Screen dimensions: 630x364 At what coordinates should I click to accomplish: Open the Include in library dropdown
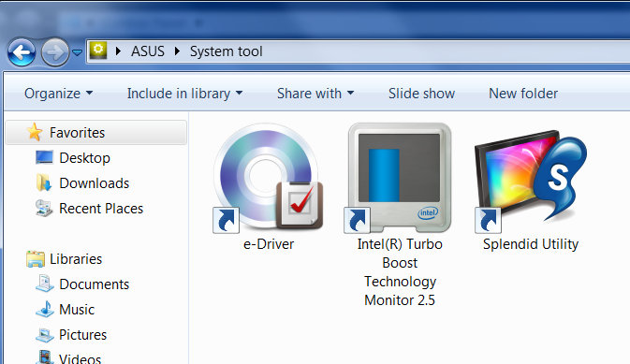184,94
